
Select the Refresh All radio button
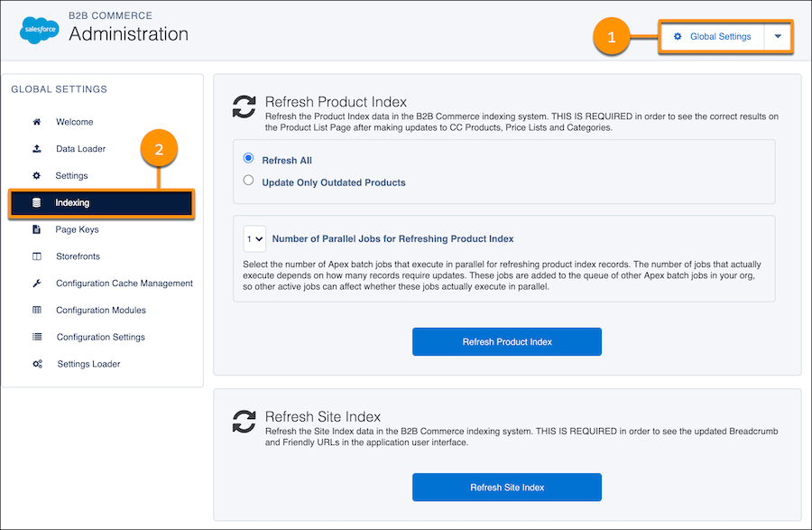(x=249, y=158)
